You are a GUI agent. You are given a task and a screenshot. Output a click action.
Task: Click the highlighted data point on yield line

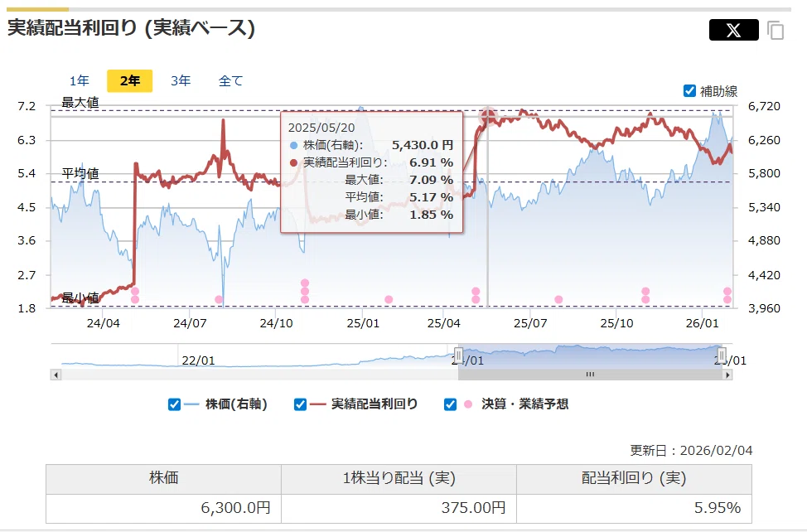[x=487, y=117]
